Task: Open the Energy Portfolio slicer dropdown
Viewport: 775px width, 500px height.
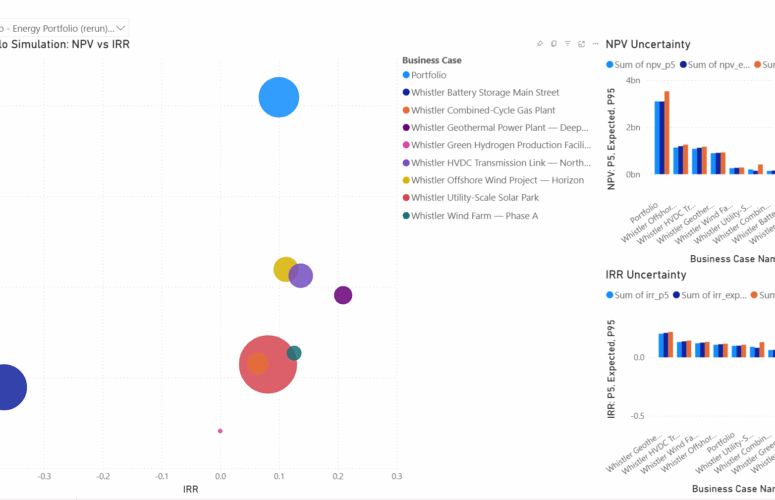Action: (x=120, y=28)
